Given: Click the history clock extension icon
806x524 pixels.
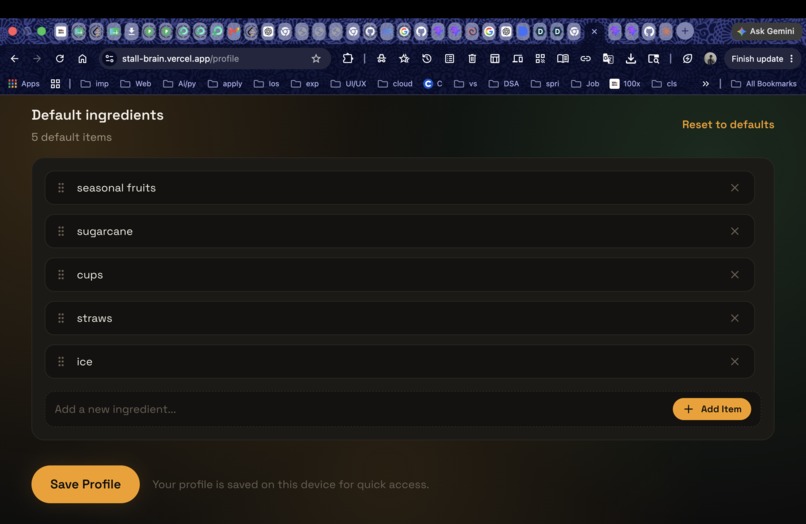Looking at the screenshot, I should [427, 59].
